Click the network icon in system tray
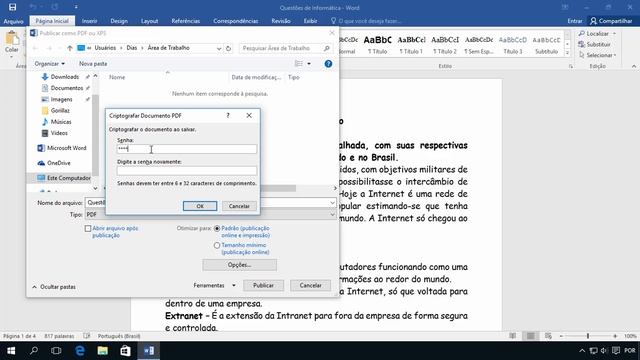The width and height of the screenshot is (640, 360). click(x=593, y=351)
